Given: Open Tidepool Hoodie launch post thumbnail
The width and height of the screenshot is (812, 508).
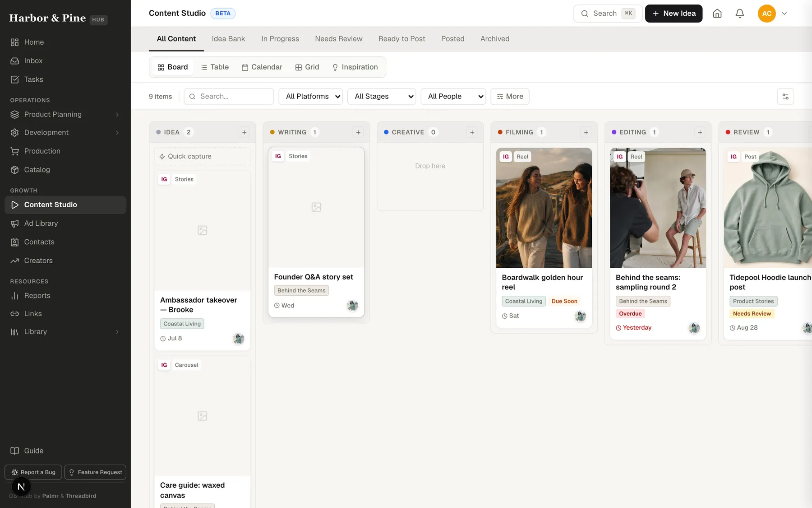Looking at the screenshot, I should [x=768, y=208].
